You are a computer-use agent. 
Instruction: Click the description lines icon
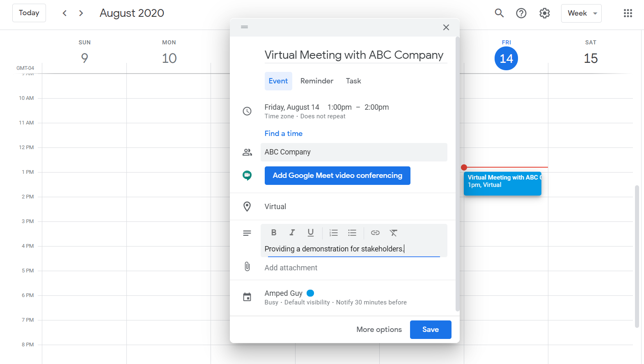click(247, 233)
